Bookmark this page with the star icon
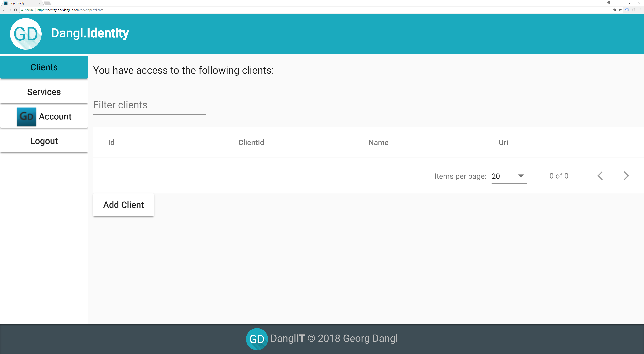This screenshot has width=644, height=354. coord(620,10)
